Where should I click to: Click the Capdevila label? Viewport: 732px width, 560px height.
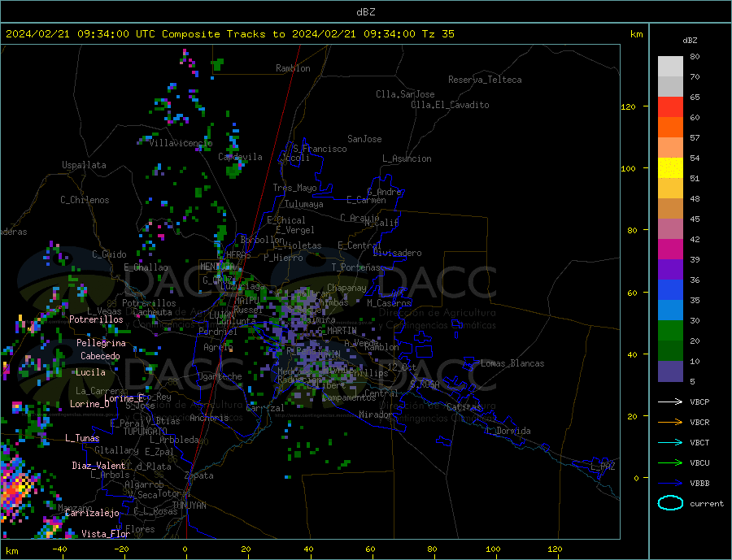[240, 157]
